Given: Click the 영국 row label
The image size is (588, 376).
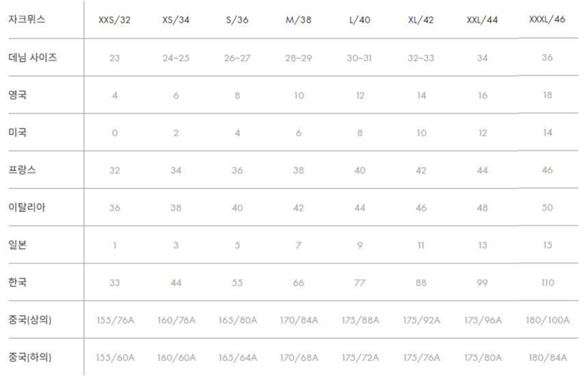Looking at the screenshot, I should [18, 95].
